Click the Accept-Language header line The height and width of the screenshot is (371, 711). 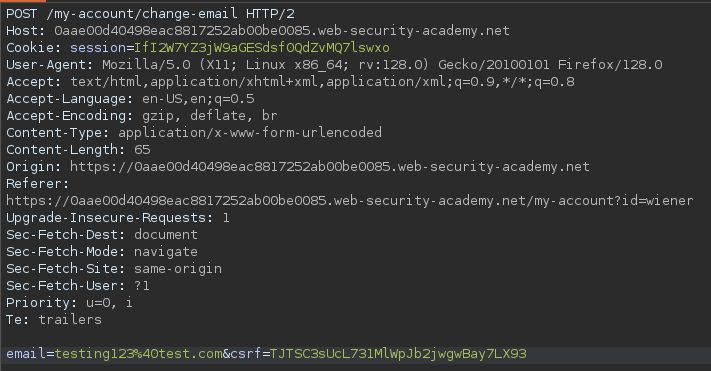coord(130,99)
